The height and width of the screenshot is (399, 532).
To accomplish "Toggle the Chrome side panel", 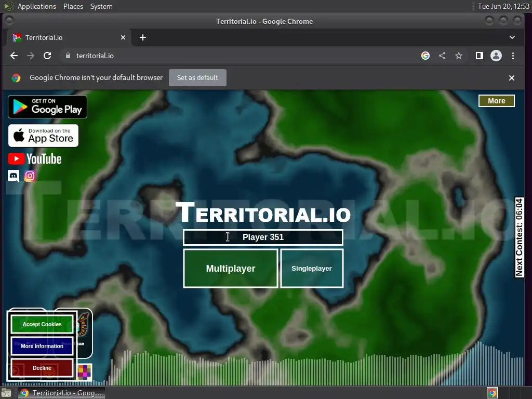I will point(480,56).
